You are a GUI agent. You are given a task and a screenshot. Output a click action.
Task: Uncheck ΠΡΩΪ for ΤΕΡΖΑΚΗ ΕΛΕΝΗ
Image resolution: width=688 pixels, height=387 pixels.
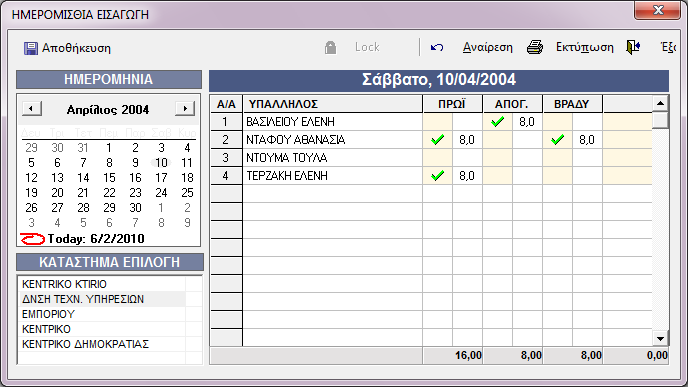pyautogui.click(x=437, y=176)
